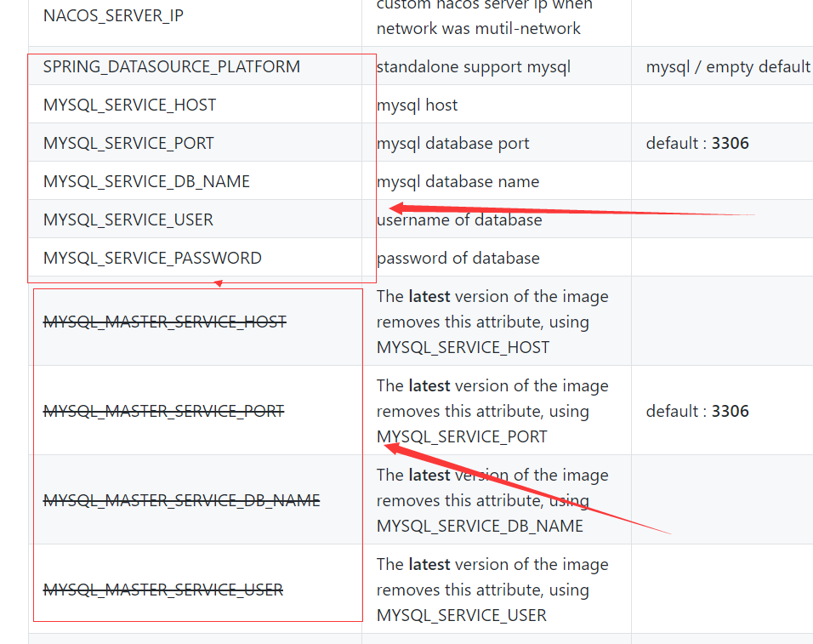Select the SPRING_DATASOURCE_PLATFORM table cell

pyautogui.click(x=170, y=66)
